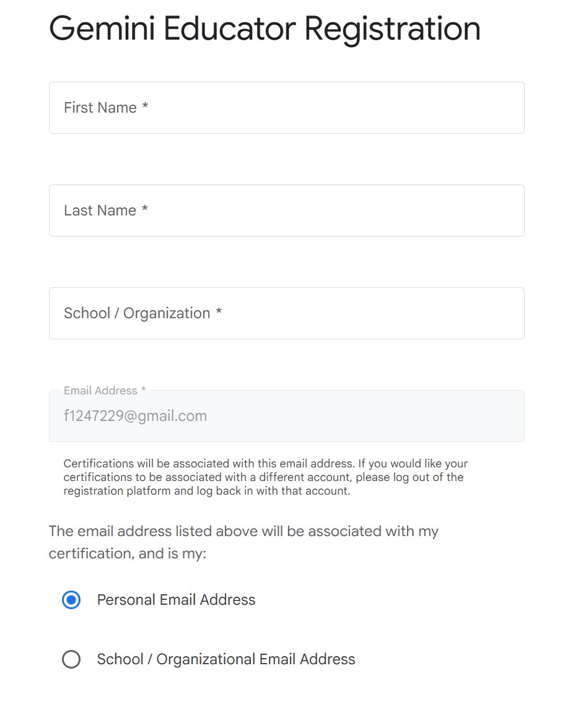Click the required asterisk beside Last Name

tap(144, 210)
